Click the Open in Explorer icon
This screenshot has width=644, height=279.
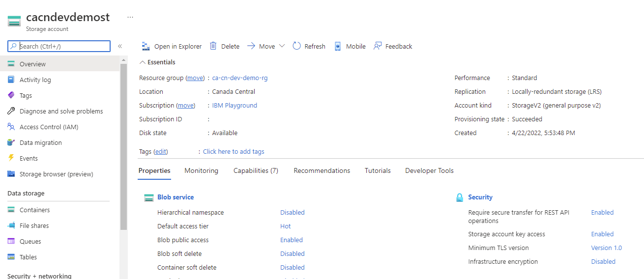[x=146, y=46]
